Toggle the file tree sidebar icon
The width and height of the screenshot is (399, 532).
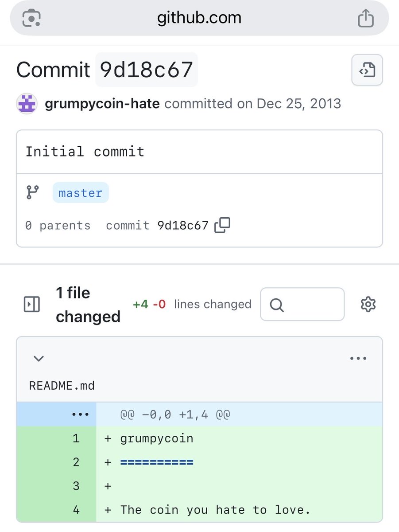31,304
